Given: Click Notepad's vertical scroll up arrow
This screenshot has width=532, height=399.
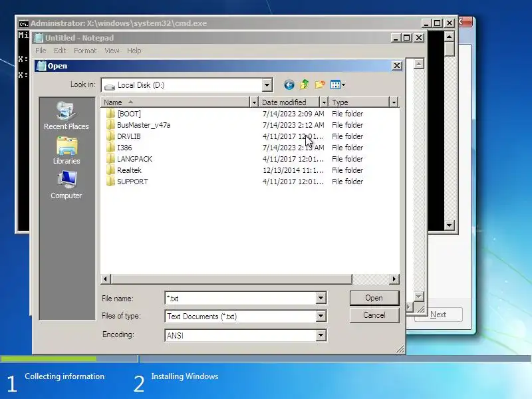Looking at the screenshot, I should point(419,64).
